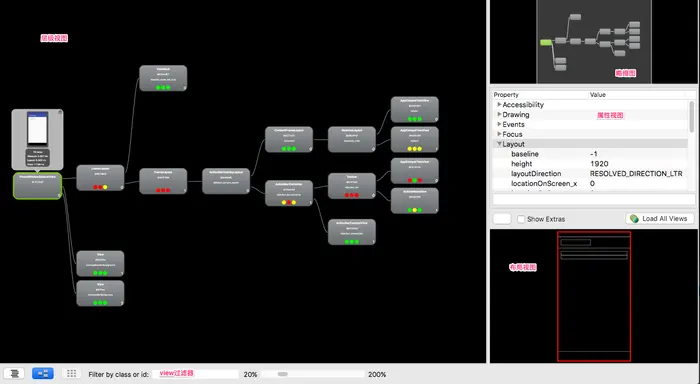Click the value RESOLVED_DIRECTION_LTR
Viewport: 700px width, 384px height.
[x=636, y=173]
